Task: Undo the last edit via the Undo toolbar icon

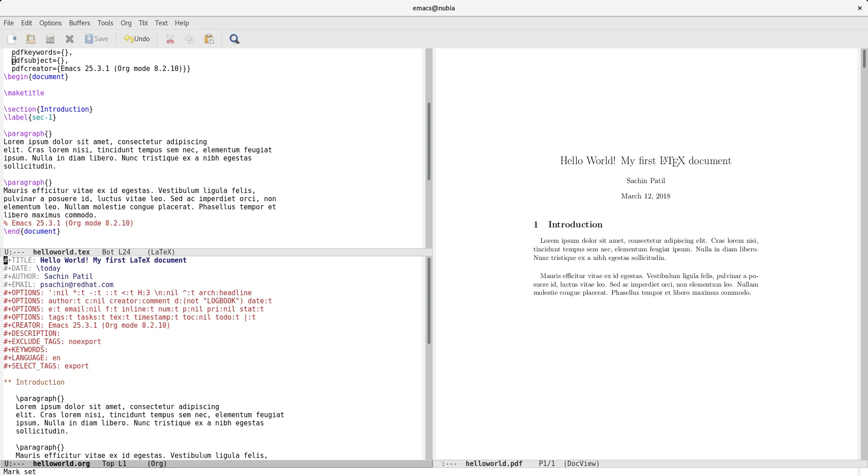Action: [x=137, y=39]
